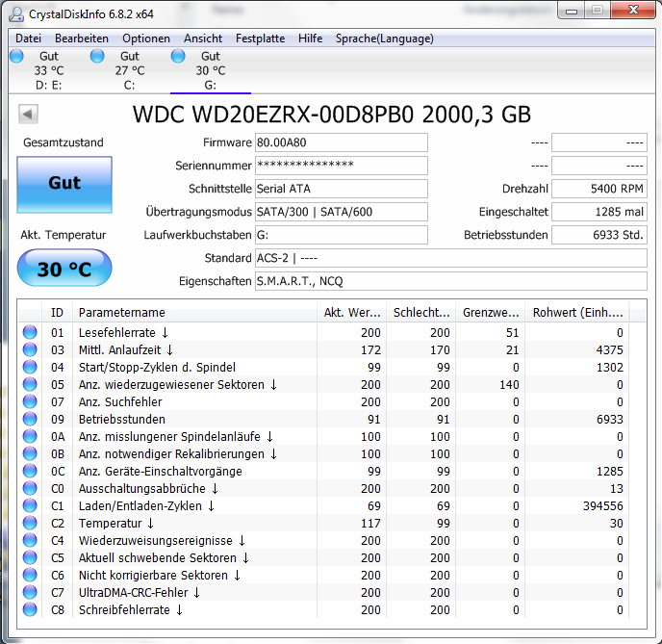The height and width of the screenshot is (644, 662).
Task: Click the CrystalDiskInfo title bar icon
Action: pos(16,13)
